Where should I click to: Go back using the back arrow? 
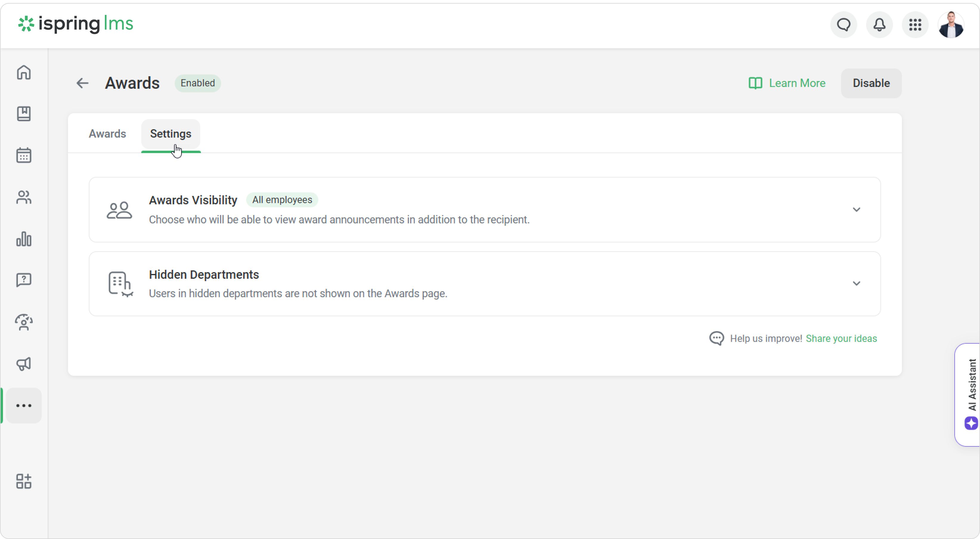click(82, 83)
